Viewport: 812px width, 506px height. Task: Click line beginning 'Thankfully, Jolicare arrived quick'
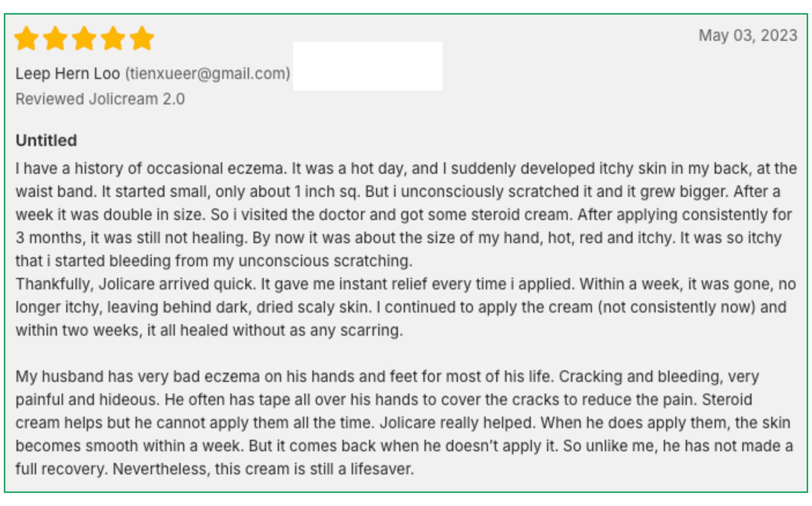406,284
